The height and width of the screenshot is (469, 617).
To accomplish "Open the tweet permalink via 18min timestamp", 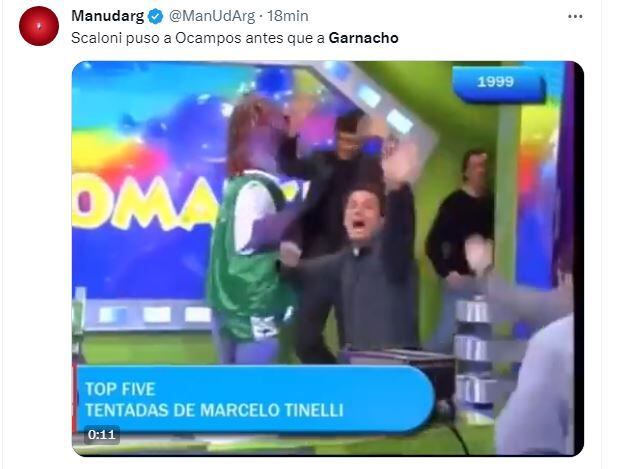I will 288,16.
